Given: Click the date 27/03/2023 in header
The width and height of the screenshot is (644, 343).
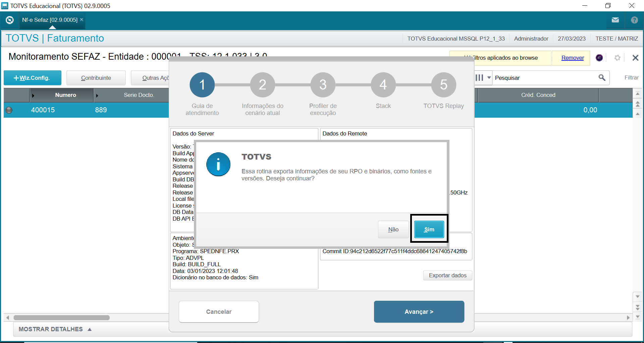Looking at the screenshot, I should 572,39.
